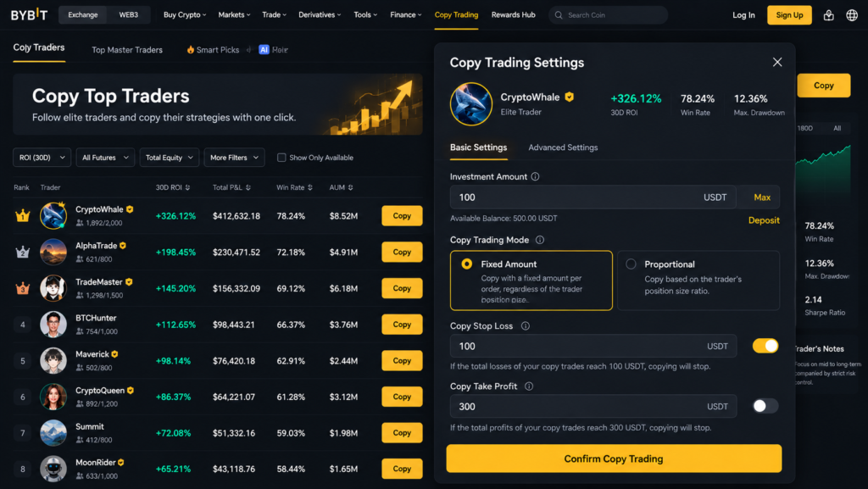Click CryptoWhale avatar in settings panel

pyautogui.click(x=471, y=104)
